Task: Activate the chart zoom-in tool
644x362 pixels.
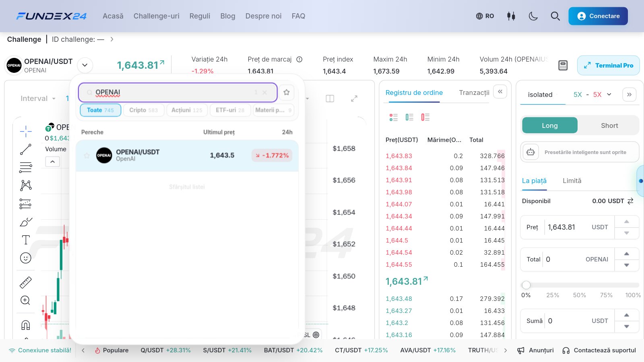Action: point(26,300)
